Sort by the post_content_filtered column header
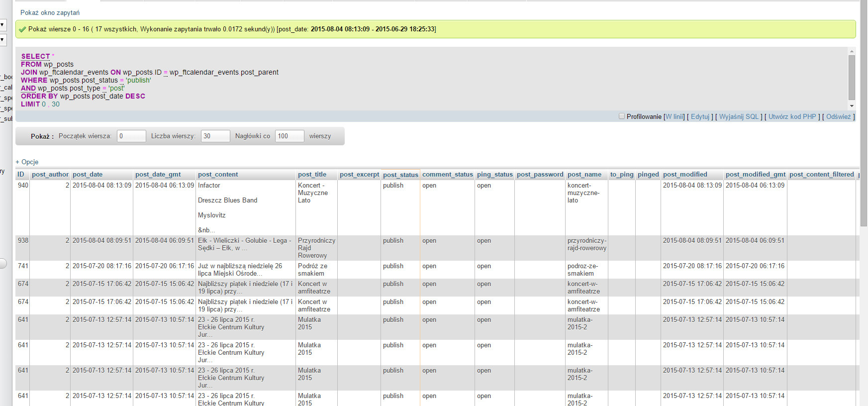Screen dimensions: 868x406 click(x=822, y=174)
